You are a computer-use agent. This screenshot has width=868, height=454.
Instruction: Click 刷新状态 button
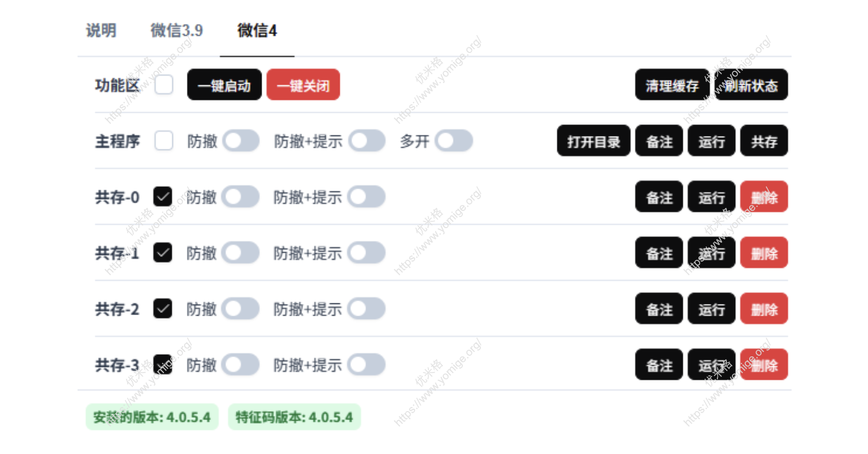[x=751, y=85]
